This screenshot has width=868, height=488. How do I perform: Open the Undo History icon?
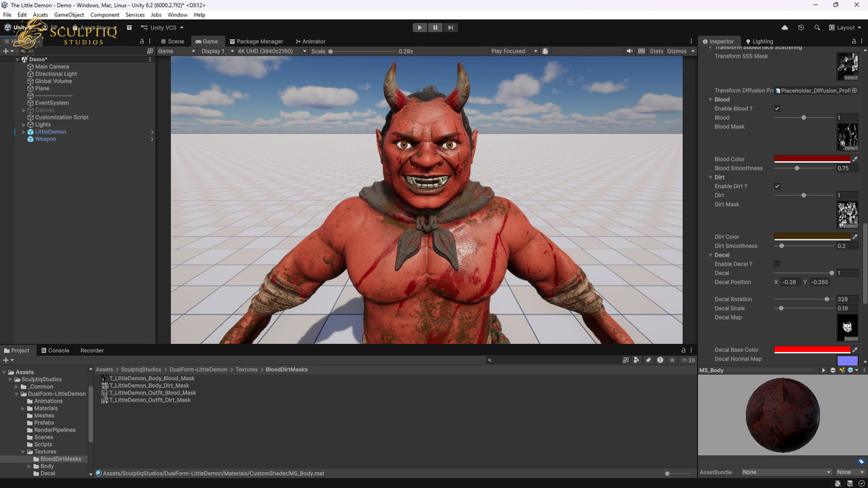pos(801,27)
